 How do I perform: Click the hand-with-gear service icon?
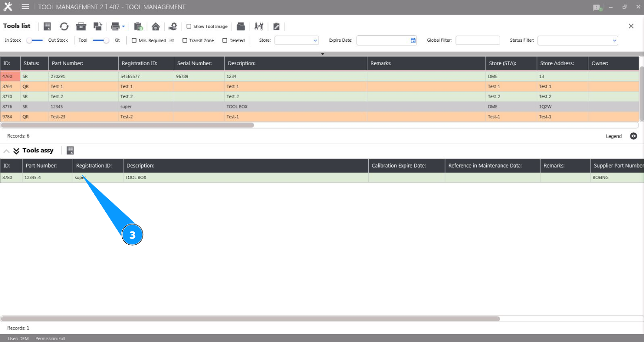[x=173, y=26]
